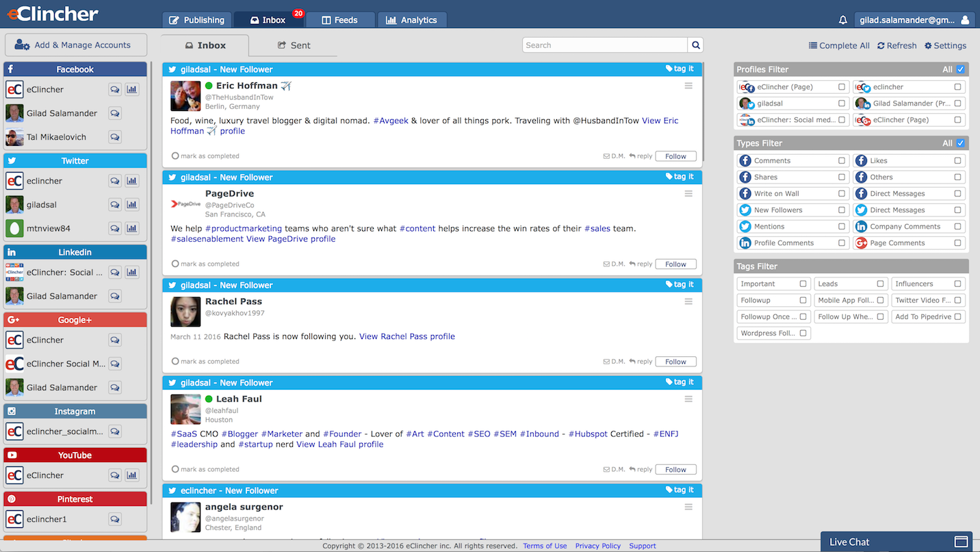
Task: Check the Facebook Comments type filter
Action: [842, 161]
